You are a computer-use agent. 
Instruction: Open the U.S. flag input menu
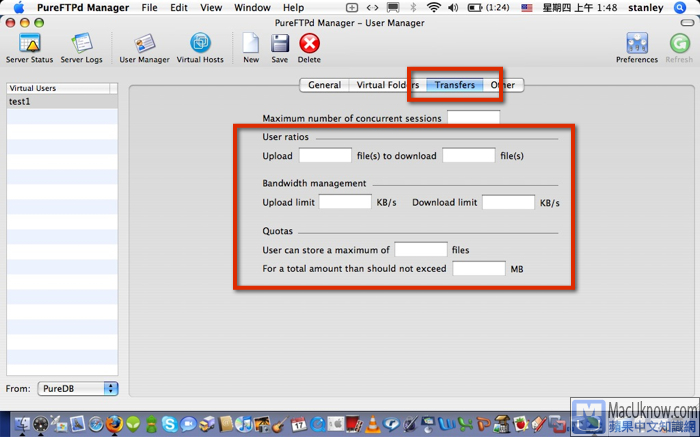tap(527, 8)
